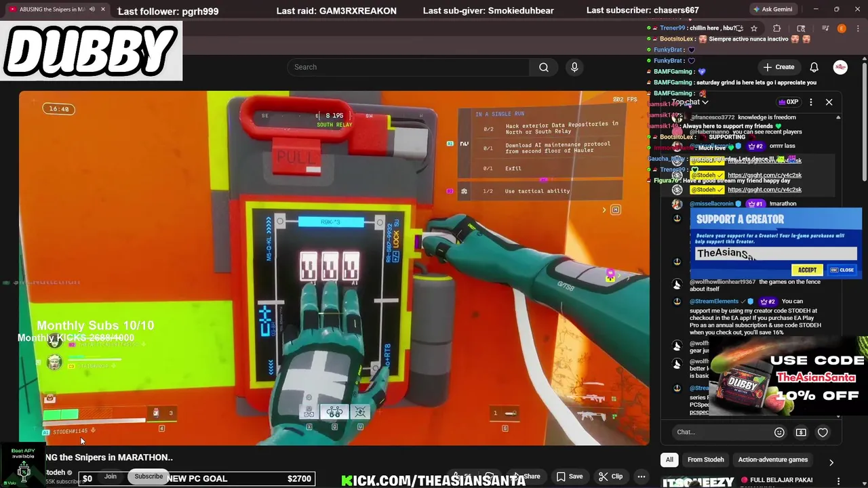The width and height of the screenshot is (868, 488).
Task: Click the Clip scissors button
Action: (x=610, y=476)
